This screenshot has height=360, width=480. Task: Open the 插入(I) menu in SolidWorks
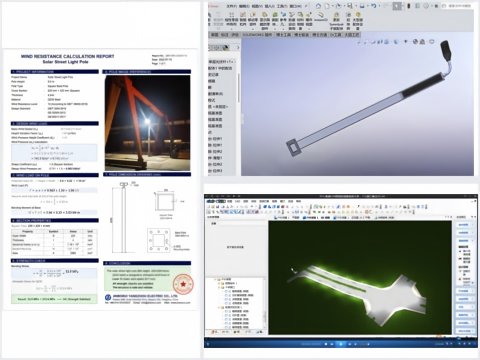(269, 6)
